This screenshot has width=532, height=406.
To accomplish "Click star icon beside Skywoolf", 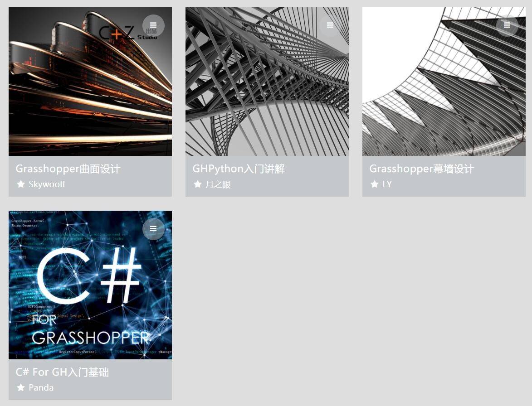I will (21, 184).
